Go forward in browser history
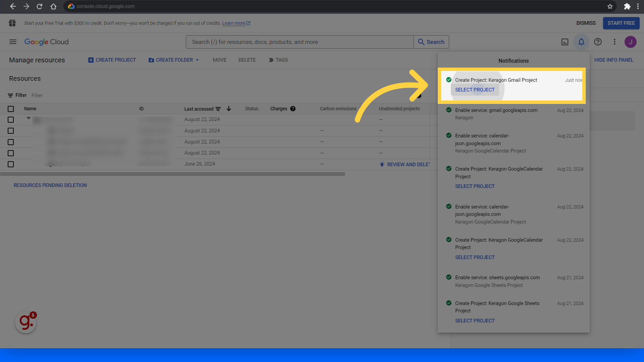The height and width of the screenshot is (362, 644). tap(26, 6)
